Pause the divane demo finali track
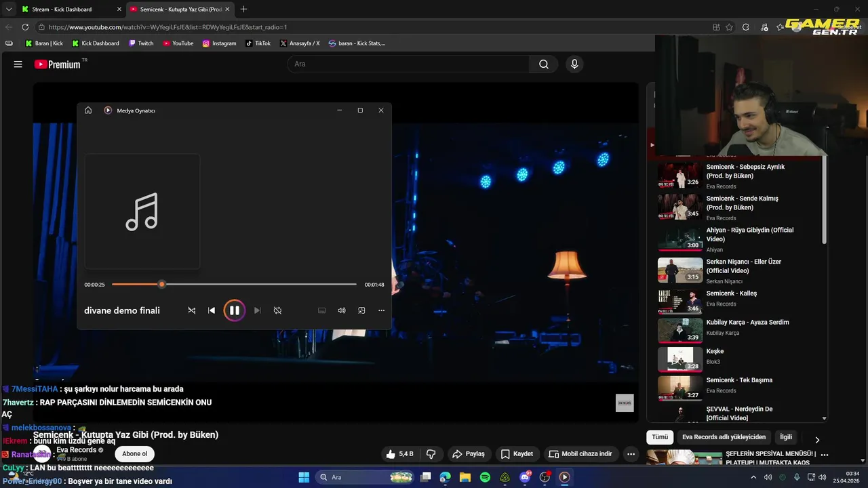The width and height of the screenshot is (868, 488). click(x=234, y=310)
